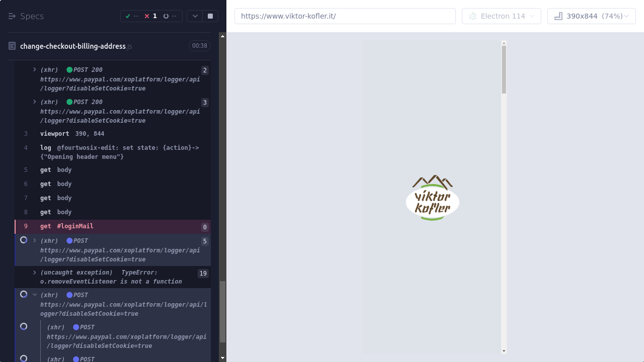Click the change-checkout-billing-address spec name
This screenshot has width=644, height=362.
click(x=73, y=46)
